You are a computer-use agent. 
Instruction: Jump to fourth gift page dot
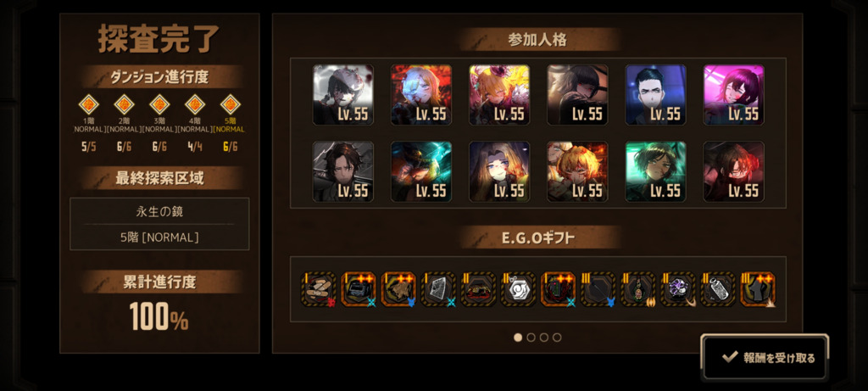[x=557, y=338]
